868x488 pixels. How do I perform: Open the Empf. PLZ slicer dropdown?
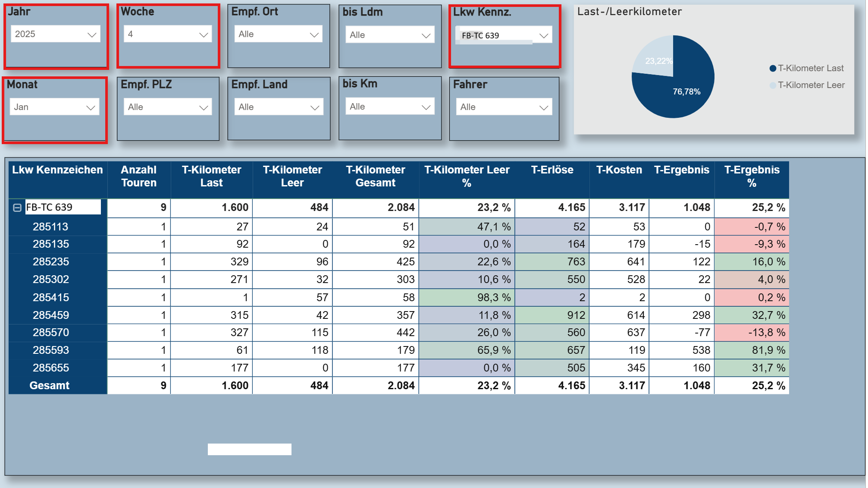tap(168, 107)
